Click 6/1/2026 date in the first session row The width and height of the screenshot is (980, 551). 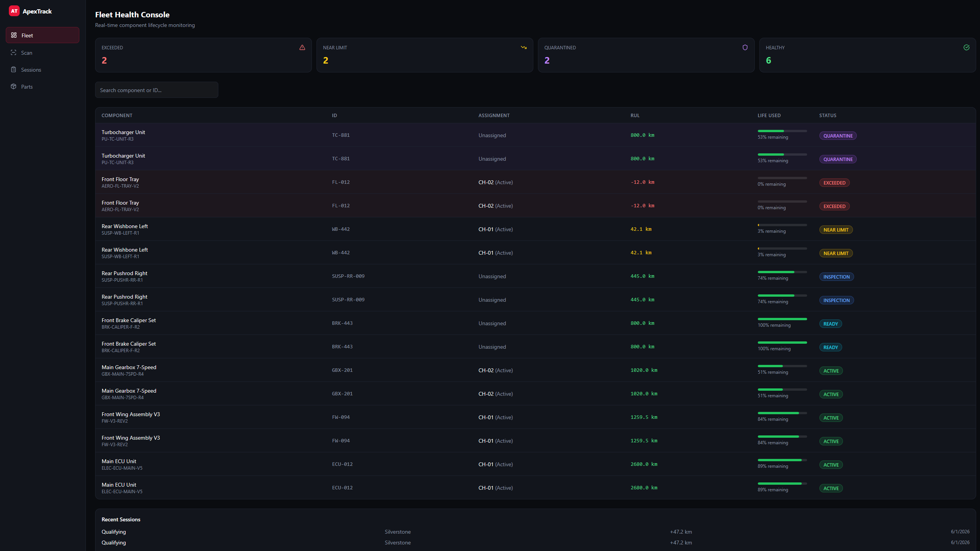(960, 532)
